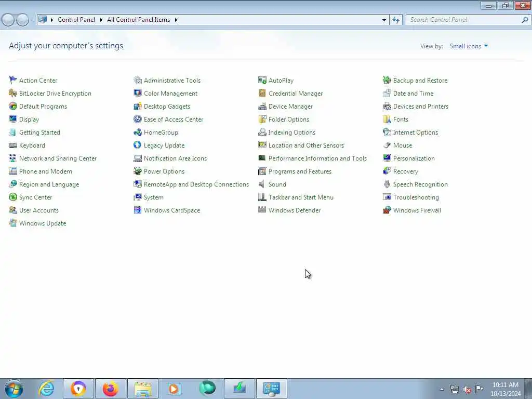Open Administrative Tools icon
Viewport: 532px width, 399px height.
point(137,80)
